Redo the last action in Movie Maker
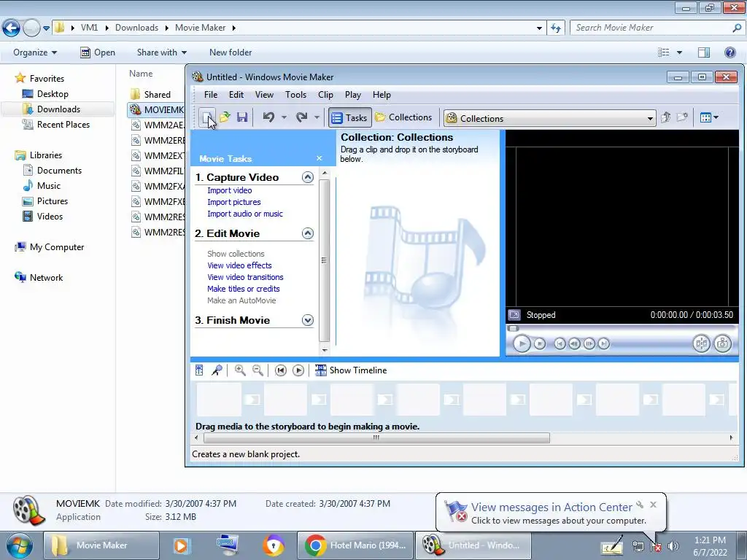Image resolution: width=747 pixels, height=560 pixels. (x=301, y=117)
